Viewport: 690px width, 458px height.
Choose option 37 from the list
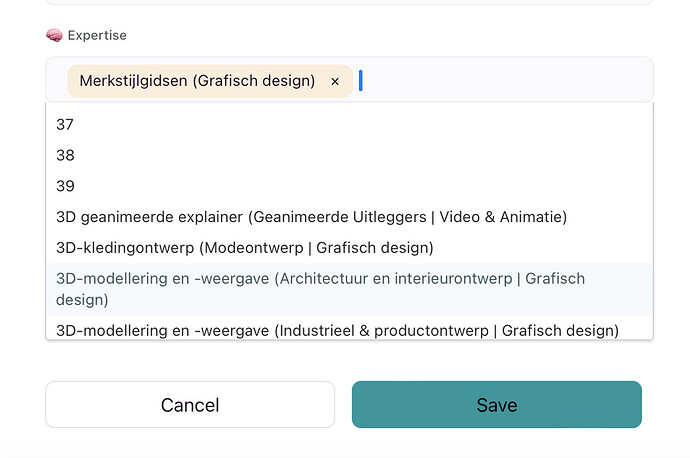(349, 125)
